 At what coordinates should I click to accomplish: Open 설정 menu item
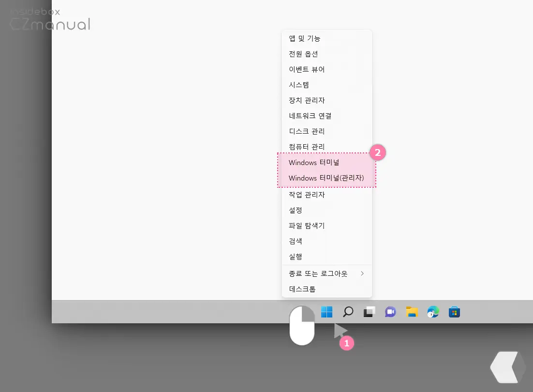click(327, 210)
